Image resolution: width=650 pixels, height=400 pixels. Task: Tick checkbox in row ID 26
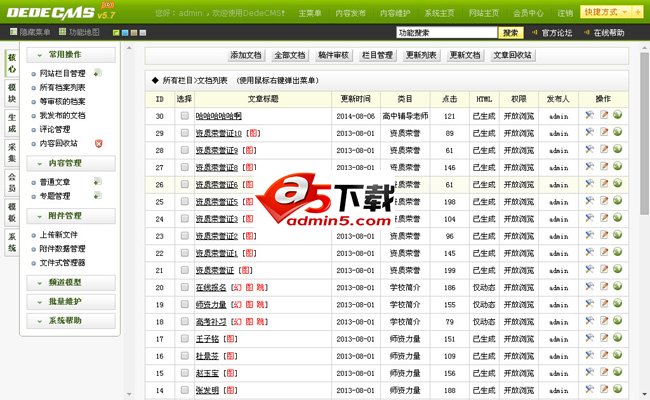[x=184, y=184]
